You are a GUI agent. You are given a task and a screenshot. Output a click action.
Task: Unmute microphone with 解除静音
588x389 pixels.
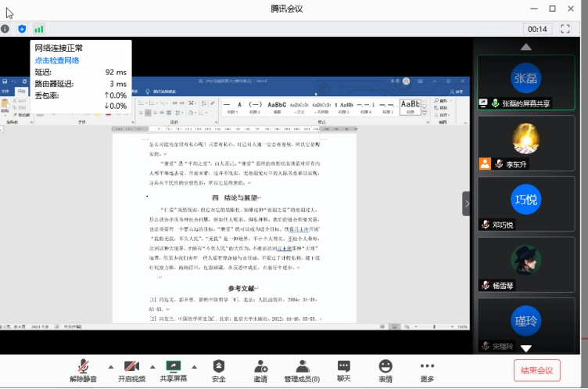point(83,370)
